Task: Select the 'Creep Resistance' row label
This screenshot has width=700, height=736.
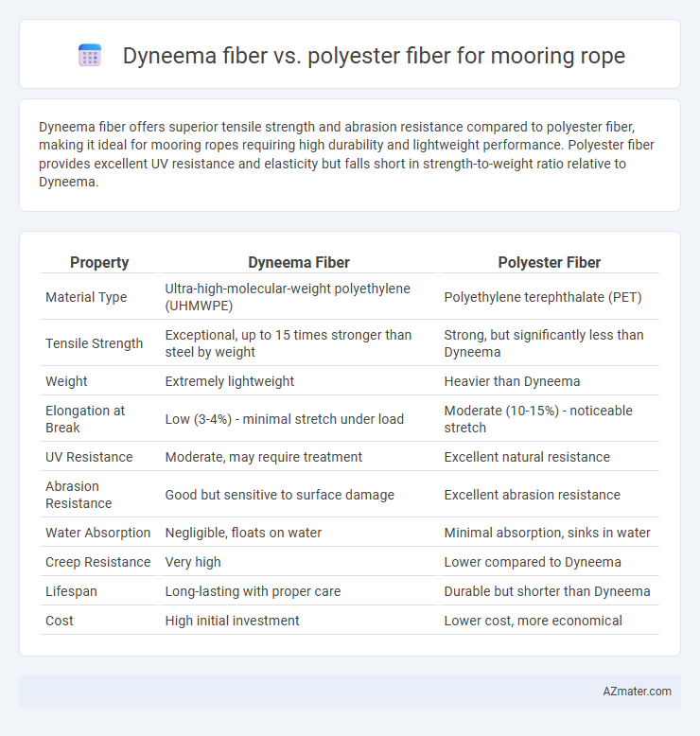Action: pyautogui.click(x=97, y=562)
